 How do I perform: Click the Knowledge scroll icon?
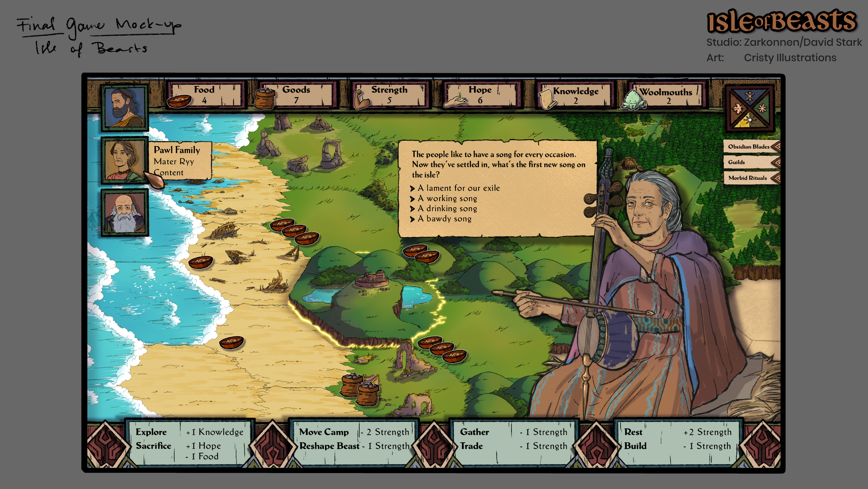[x=548, y=99]
